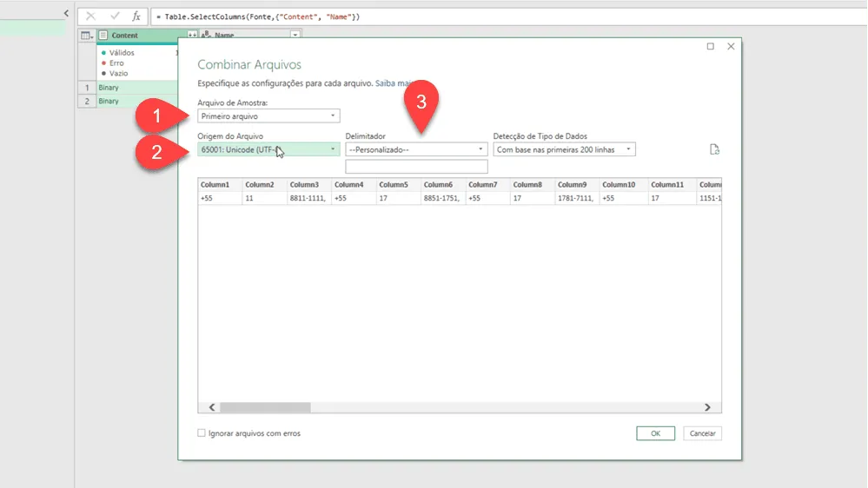Open the Detecção de Tipo de Dados dropdown
Viewport: 868px width, 488px height.
point(564,149)
